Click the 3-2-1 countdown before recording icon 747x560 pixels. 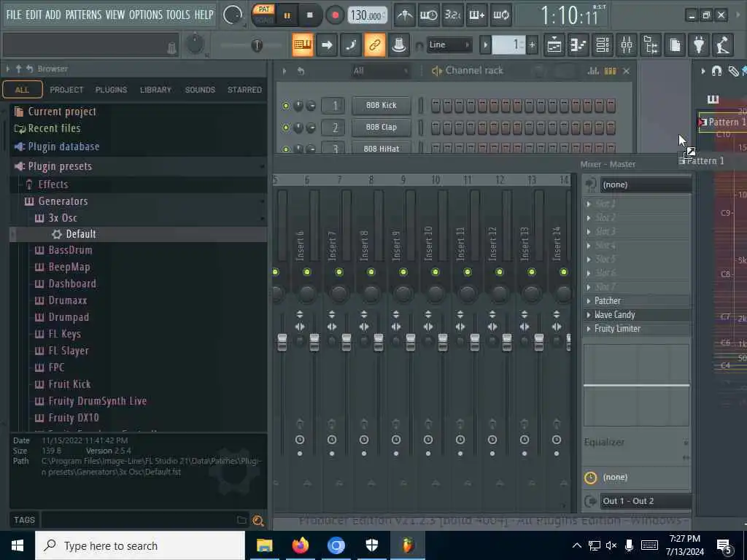[x=452, y=15]
